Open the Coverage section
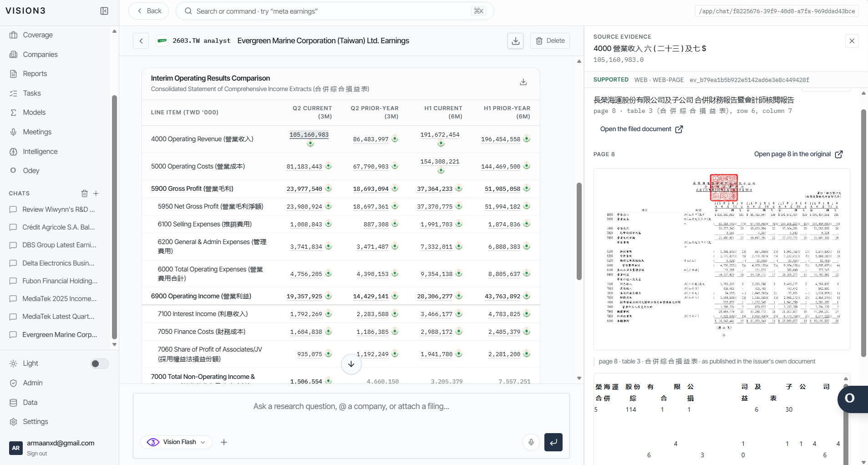 coord(38,35)
